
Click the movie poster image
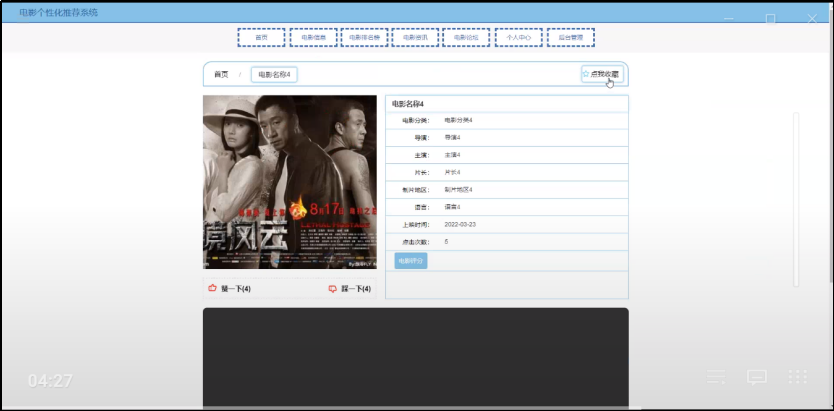click(x=290, y=182)
